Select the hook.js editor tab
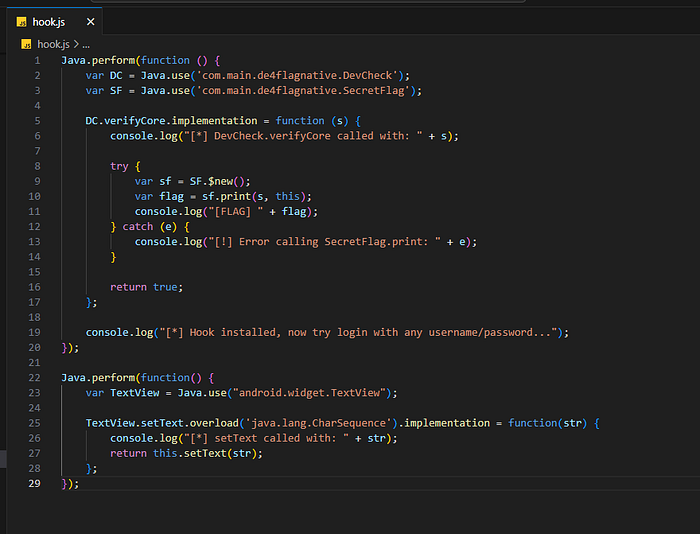The height and width of the screenshot is (534, 700). pyautogui.click(x=54, y=21)
